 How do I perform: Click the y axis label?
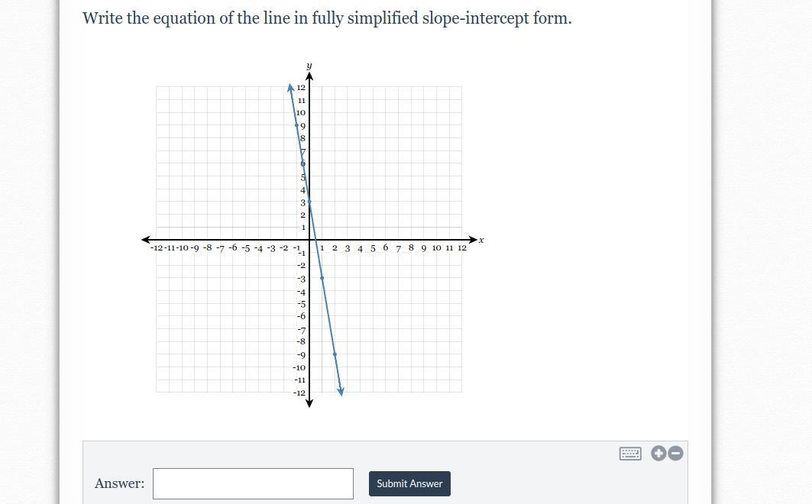pyautogui.click(x=309, y=66)
